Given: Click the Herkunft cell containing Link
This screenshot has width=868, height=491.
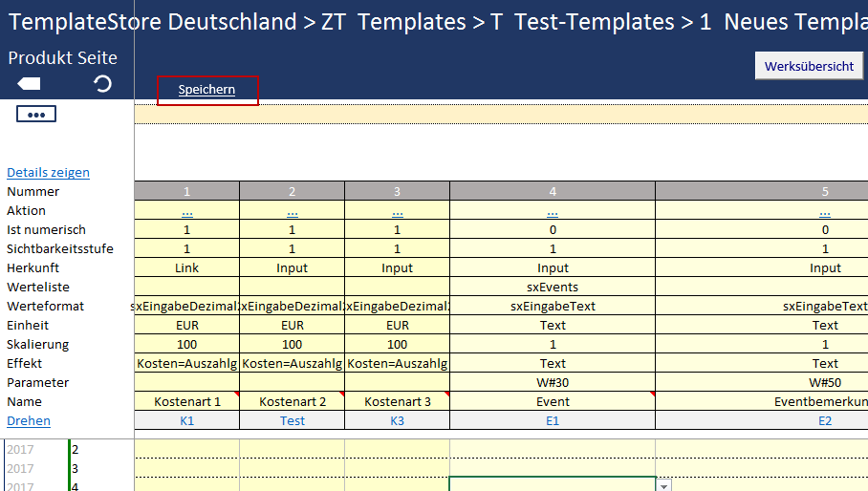Looking at the screenshot, I should pyautogui.click(x=187, y=268).
